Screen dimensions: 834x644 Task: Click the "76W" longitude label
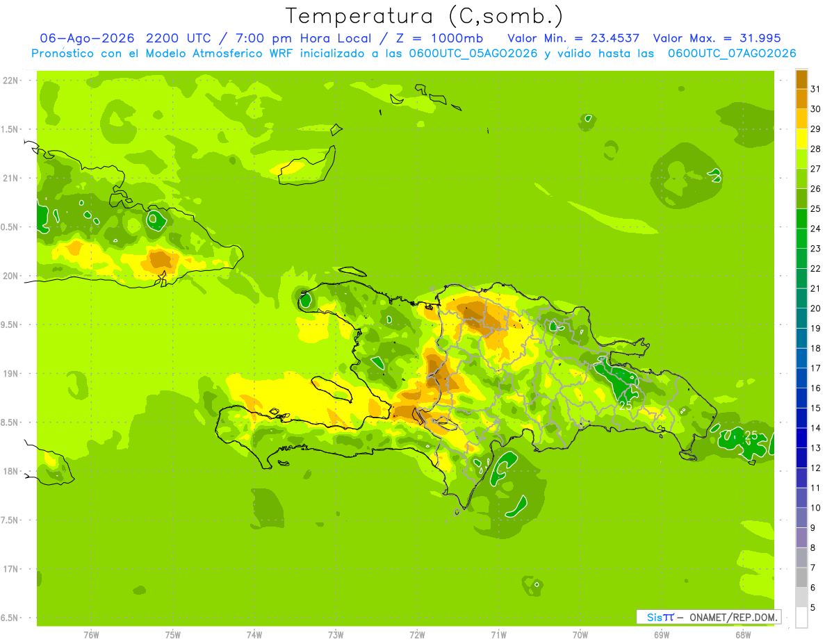(x=91, y=634)
